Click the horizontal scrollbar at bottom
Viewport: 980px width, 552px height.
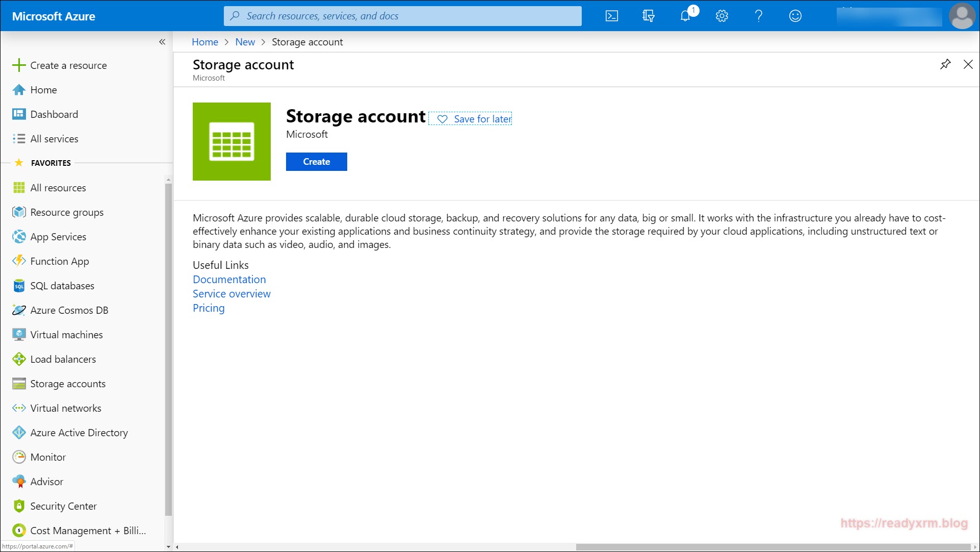coord(773,547)
